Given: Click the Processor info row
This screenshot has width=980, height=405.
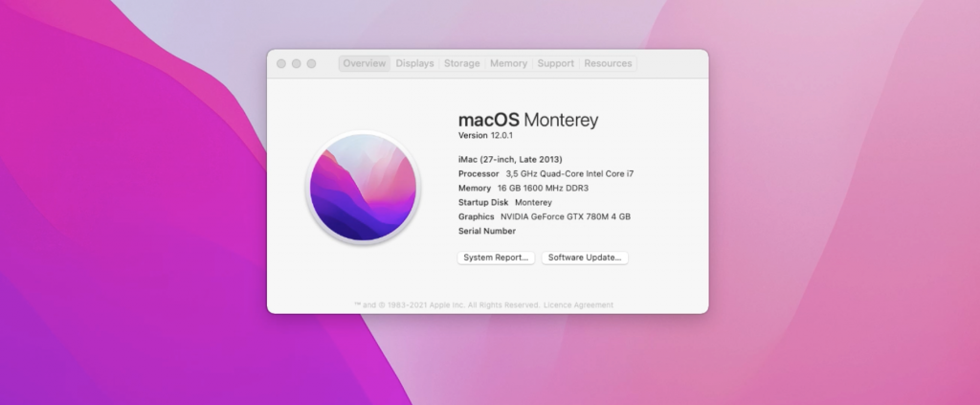Looking at the screenshot, I should [x=546, y=173].
